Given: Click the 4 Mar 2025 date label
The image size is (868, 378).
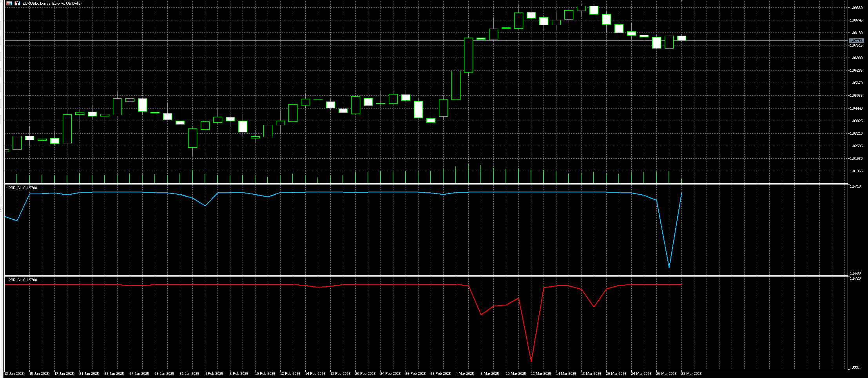Looking at the screenshot, I should coord(465,374).
